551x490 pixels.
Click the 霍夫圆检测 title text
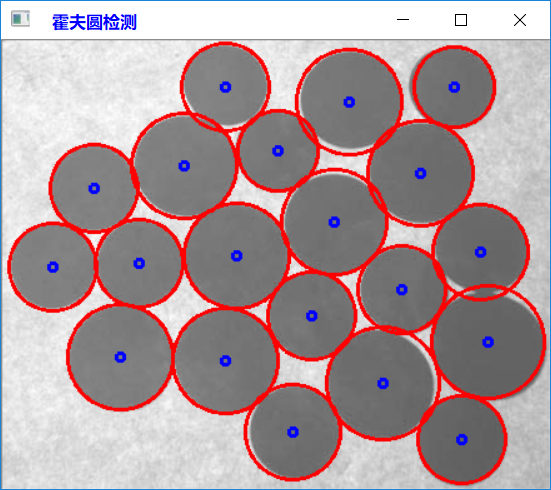point(94,22)
